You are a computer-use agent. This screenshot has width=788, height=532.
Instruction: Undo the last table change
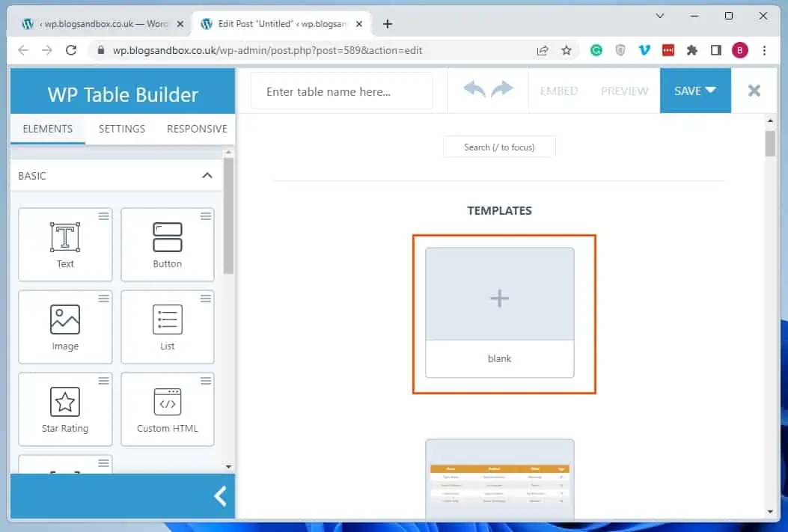[474, 90]
